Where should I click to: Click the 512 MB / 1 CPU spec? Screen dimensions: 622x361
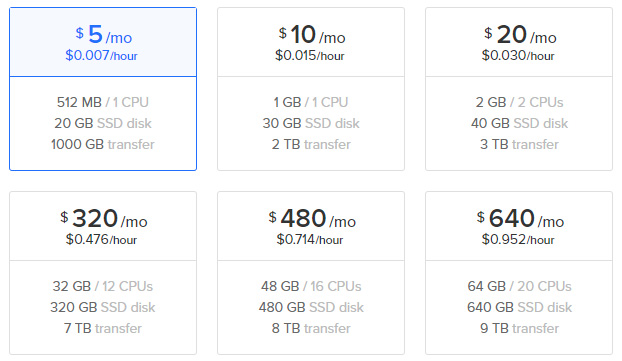(103, 102)
